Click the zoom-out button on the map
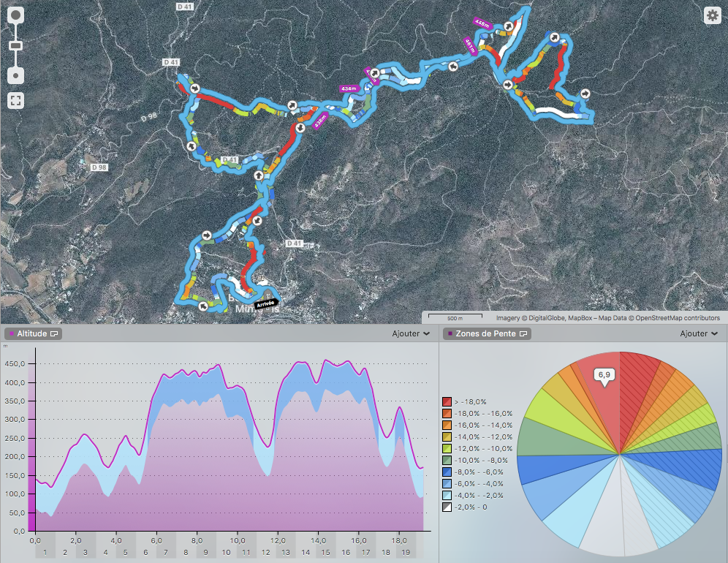728x563 pixels. click(16, 75)
